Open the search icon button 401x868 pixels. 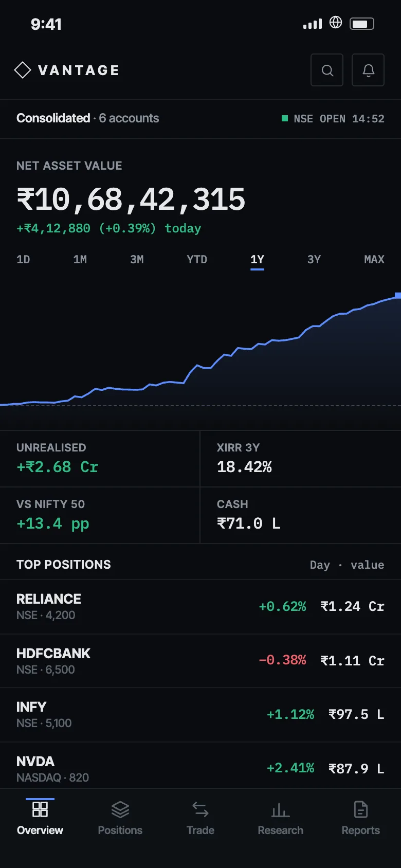click(327, 70)
